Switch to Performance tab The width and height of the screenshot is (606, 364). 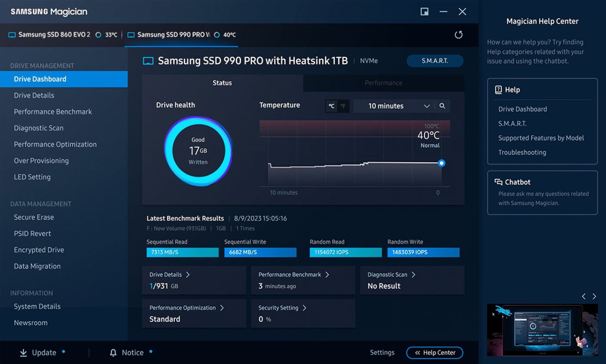click(x=383, y=82)
